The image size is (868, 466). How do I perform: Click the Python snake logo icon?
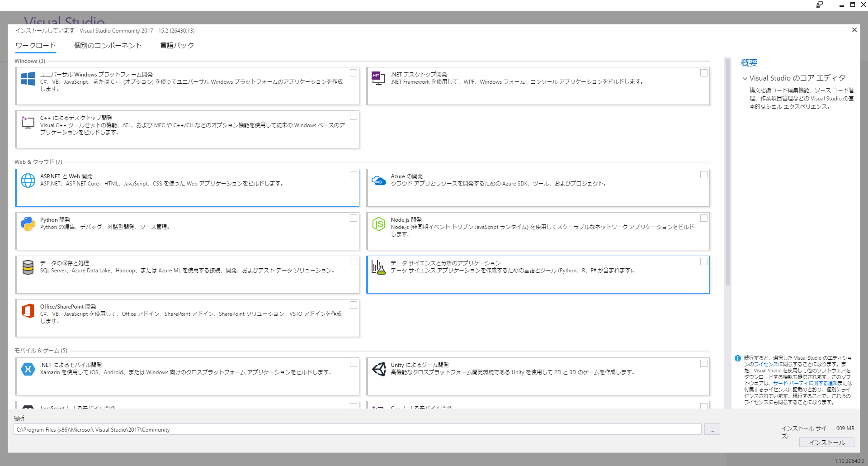click(x=28, y=224)
